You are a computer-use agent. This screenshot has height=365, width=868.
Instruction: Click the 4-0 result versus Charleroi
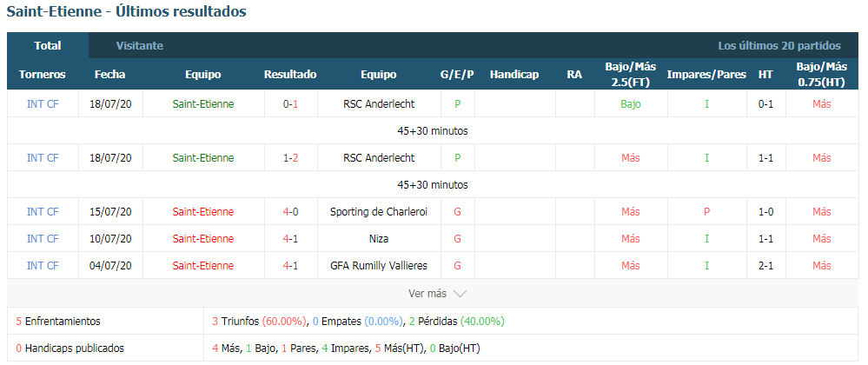(x=290, y=211)
